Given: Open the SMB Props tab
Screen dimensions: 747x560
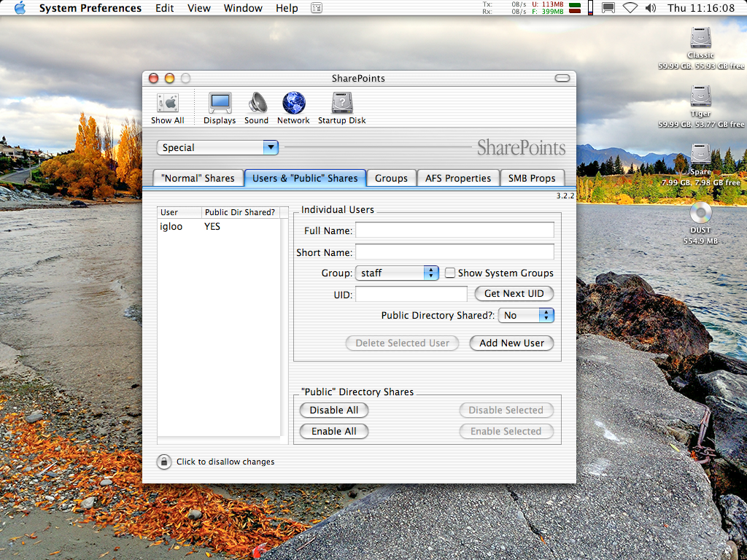Looking at the screenshot, I should click(x=532, y=178).
